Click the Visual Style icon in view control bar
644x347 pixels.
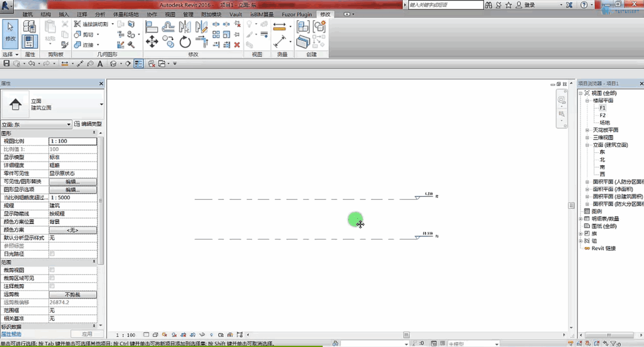155,334
